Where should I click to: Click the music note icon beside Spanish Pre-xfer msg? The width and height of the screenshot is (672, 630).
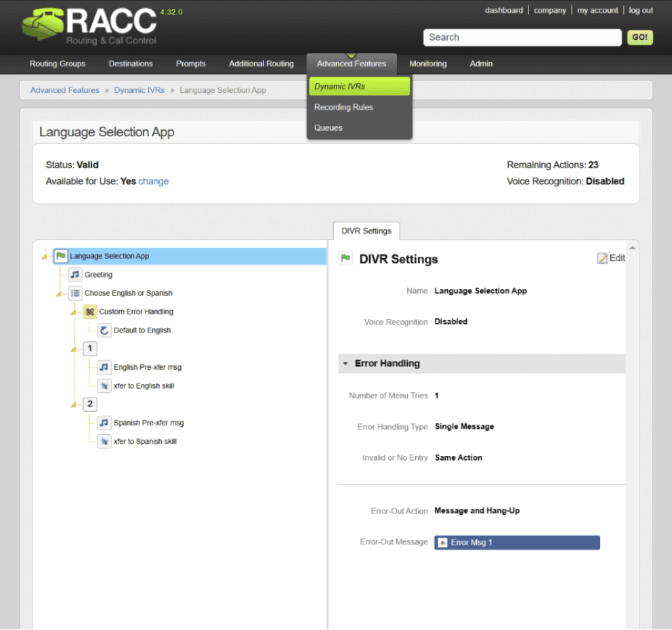click(104, 423)
